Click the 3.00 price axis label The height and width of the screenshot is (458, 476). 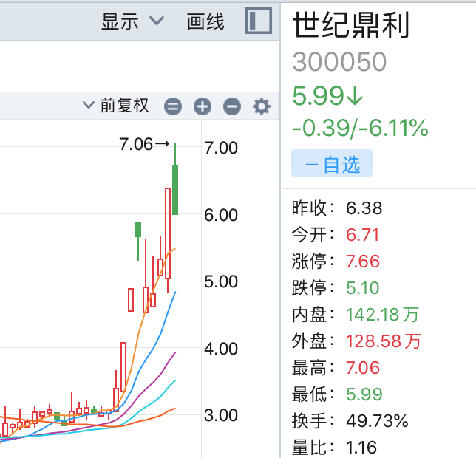click(221, 415)
